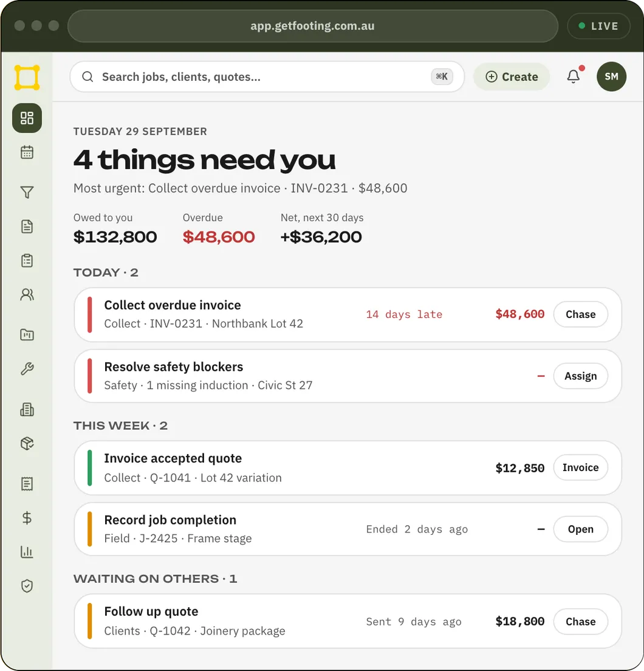Image resolution: width=644 pixels, height=671 pixels.
Task: Open the Resolve safety blockers card title
Action: click(174, 366)
